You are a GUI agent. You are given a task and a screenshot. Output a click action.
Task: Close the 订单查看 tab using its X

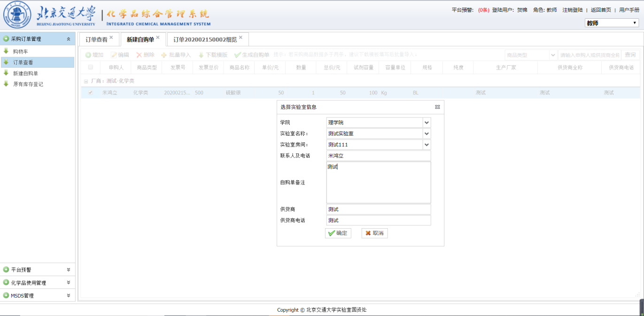[x=111, y=38]
